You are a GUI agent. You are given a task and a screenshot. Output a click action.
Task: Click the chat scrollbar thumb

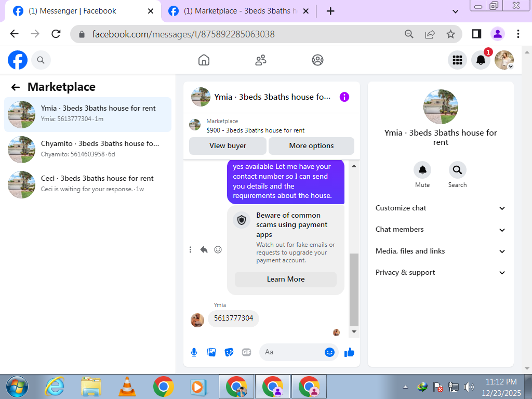[x=354, y=289]
